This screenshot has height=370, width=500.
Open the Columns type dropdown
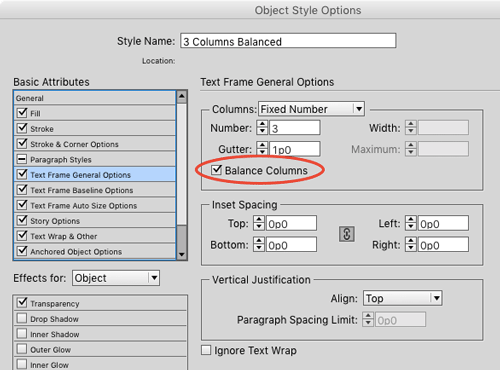[x=311, y=109]
